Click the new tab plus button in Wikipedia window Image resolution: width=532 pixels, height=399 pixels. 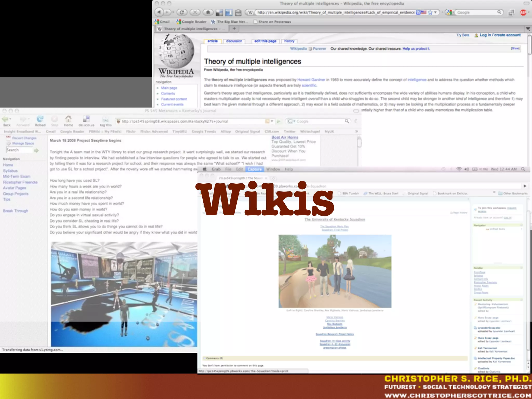[x=234, y=29]
